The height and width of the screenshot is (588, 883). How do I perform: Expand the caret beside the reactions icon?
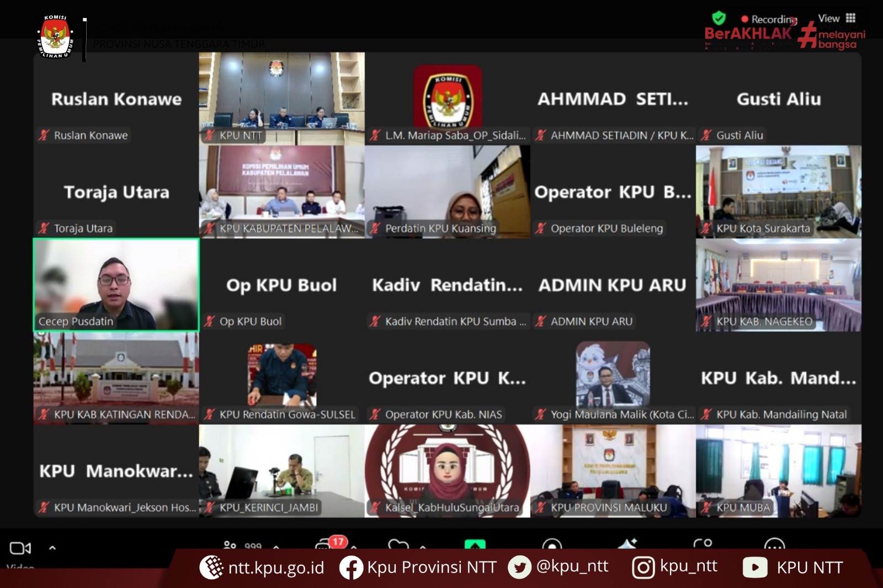coord(423,547)
